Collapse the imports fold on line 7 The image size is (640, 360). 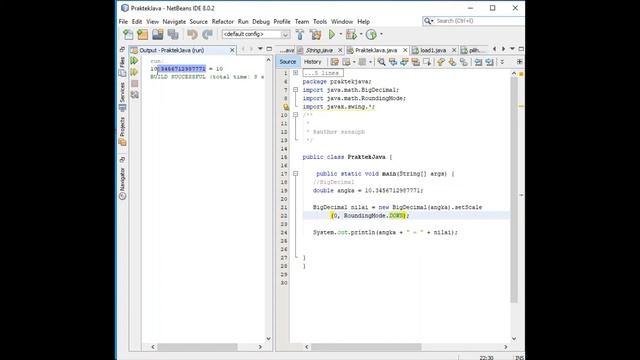296,90
